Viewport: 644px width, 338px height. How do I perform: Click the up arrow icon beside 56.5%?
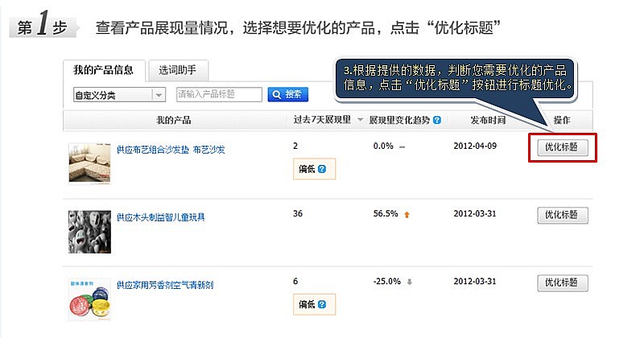point(407,214)
